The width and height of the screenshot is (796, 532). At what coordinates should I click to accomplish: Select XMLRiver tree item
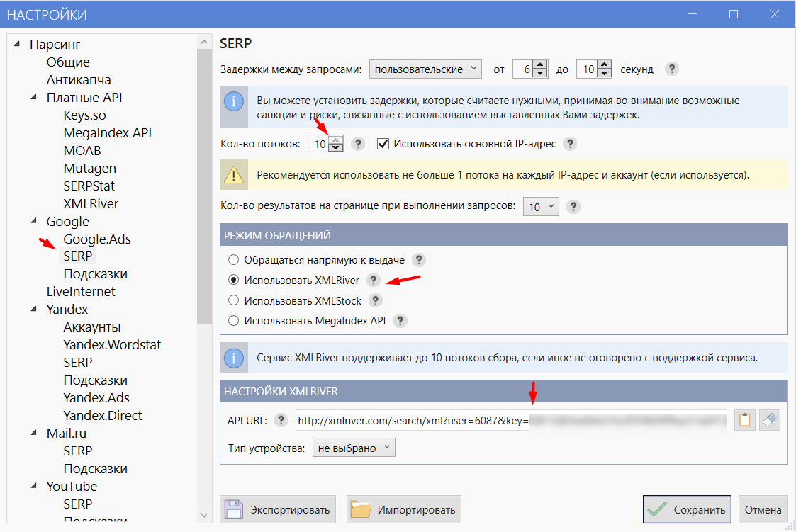(x=91, y=204)
